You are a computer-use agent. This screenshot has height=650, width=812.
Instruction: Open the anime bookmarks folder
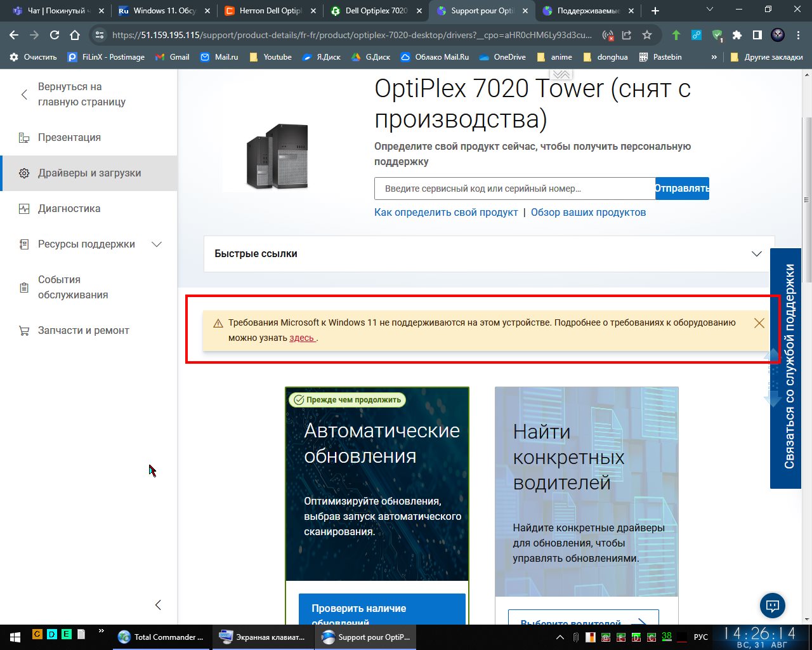[554, 57]
